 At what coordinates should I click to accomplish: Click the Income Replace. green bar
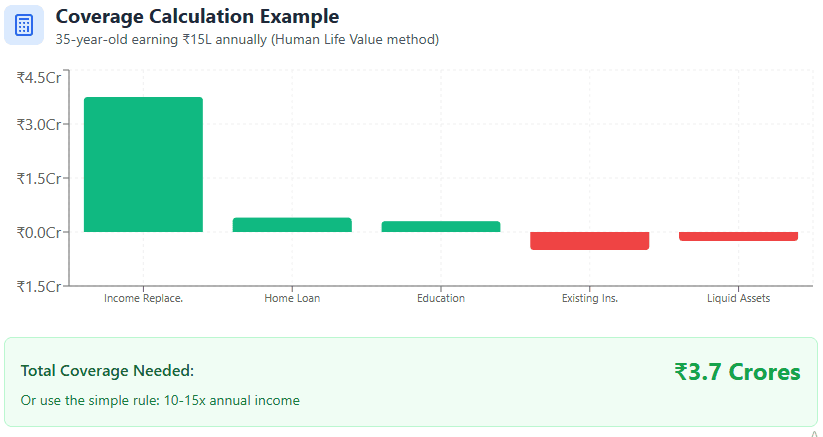pyautogui.click(x=143, y=164)
